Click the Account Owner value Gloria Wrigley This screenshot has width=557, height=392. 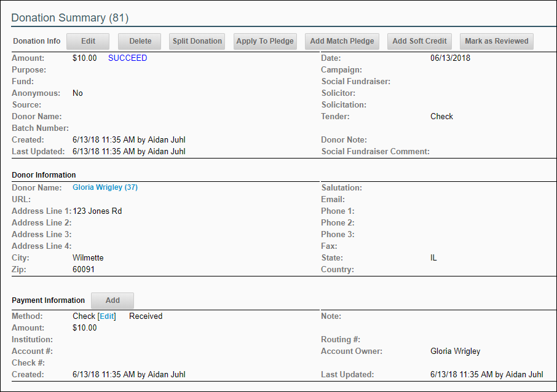455,351
